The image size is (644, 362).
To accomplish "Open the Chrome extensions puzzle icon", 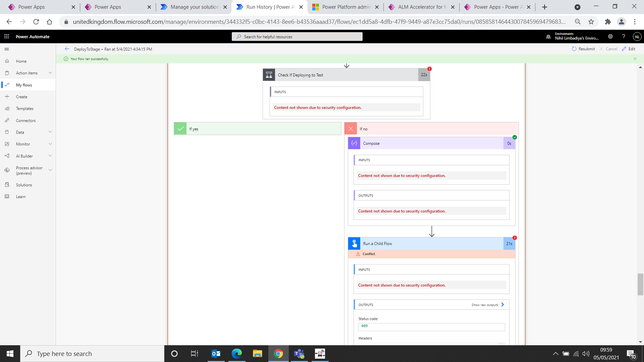I will [608, 22].
